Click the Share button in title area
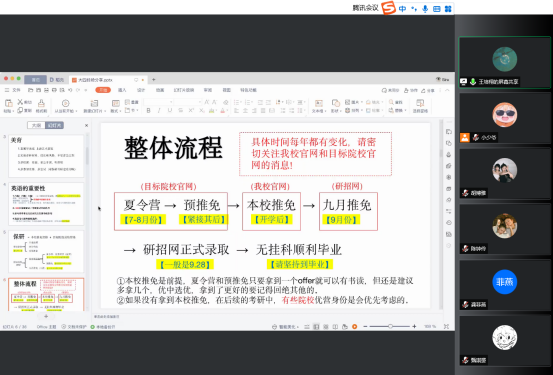 point(429,90)
